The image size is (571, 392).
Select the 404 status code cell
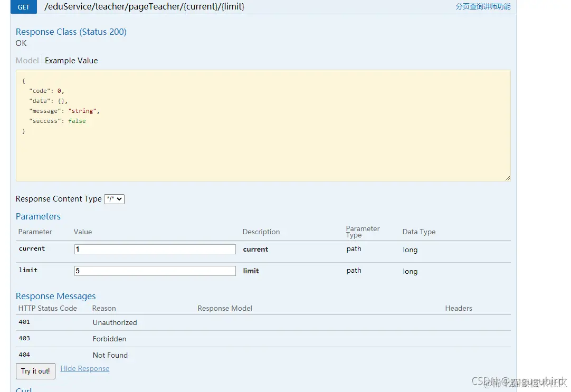pos(24,355)
